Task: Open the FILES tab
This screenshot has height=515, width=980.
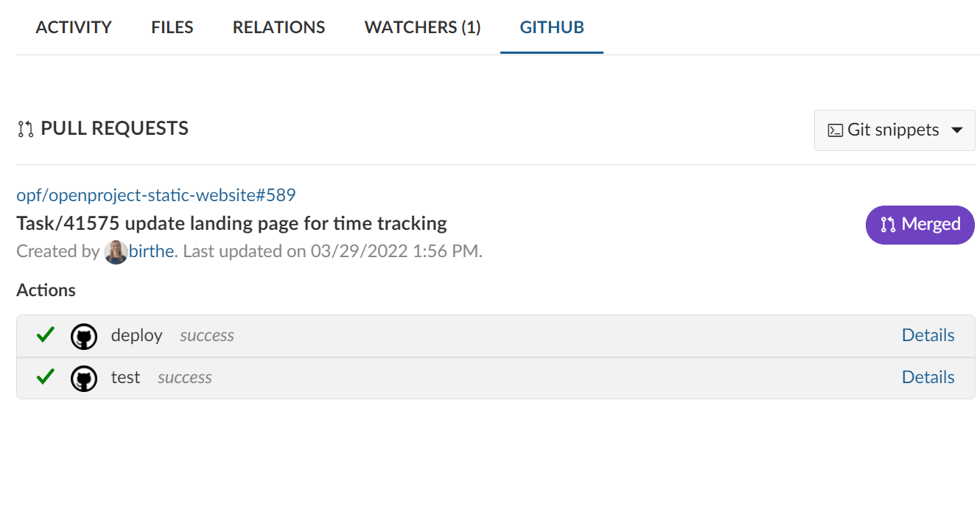Action: coord(171,27)
